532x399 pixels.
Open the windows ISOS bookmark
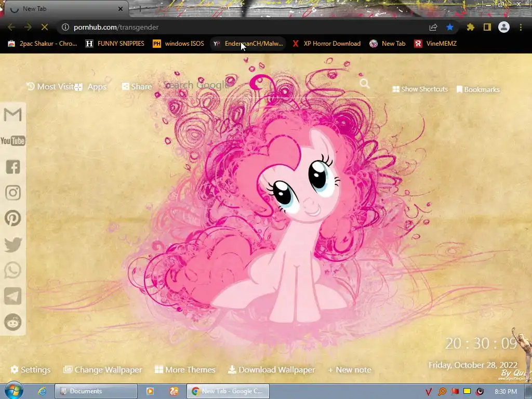click(178, 44)
